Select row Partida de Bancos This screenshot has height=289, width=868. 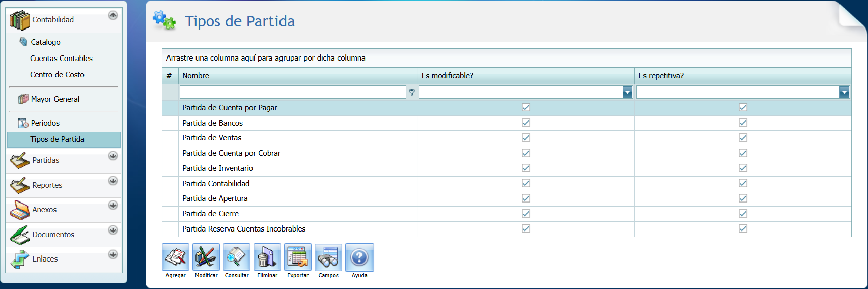click(507, 123)
